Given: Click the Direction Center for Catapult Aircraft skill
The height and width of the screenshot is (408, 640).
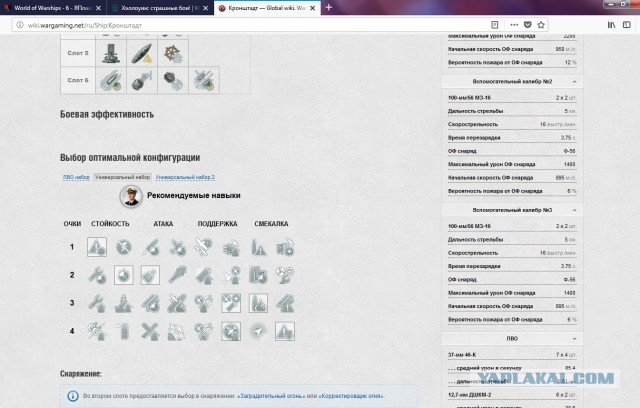Looking at the screenshot, I should point(204,247).
